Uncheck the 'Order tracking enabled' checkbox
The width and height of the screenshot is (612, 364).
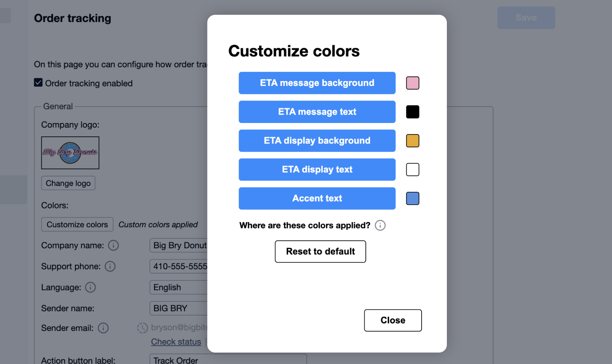point(38,83)
